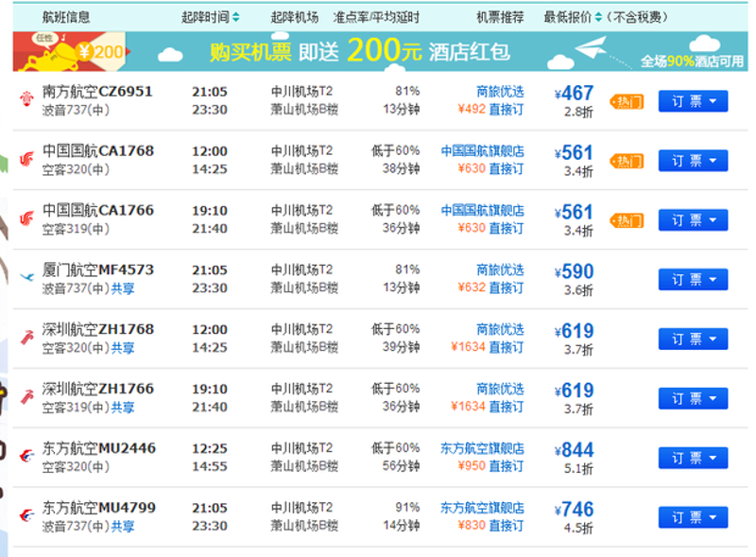
Task: Click the ¥746 price for MU4799
Action: [x=574, y=510]
